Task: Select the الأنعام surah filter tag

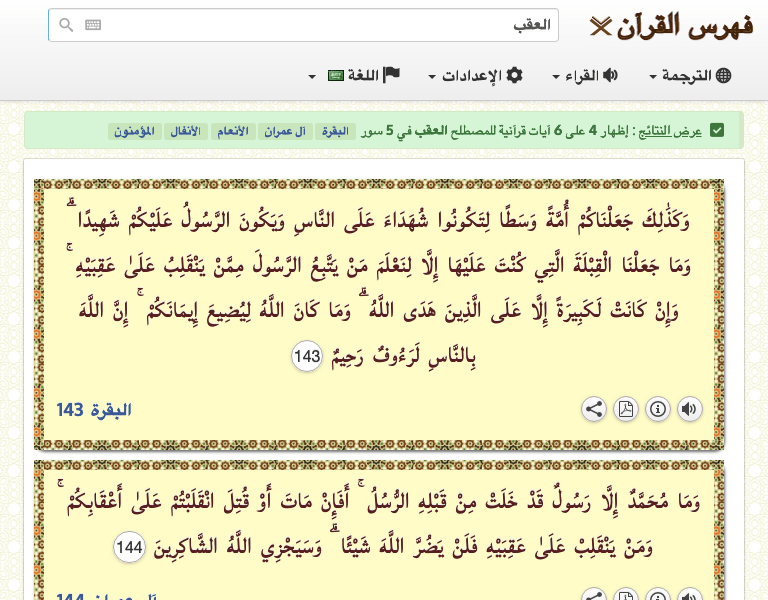Action: coord(233,131)
